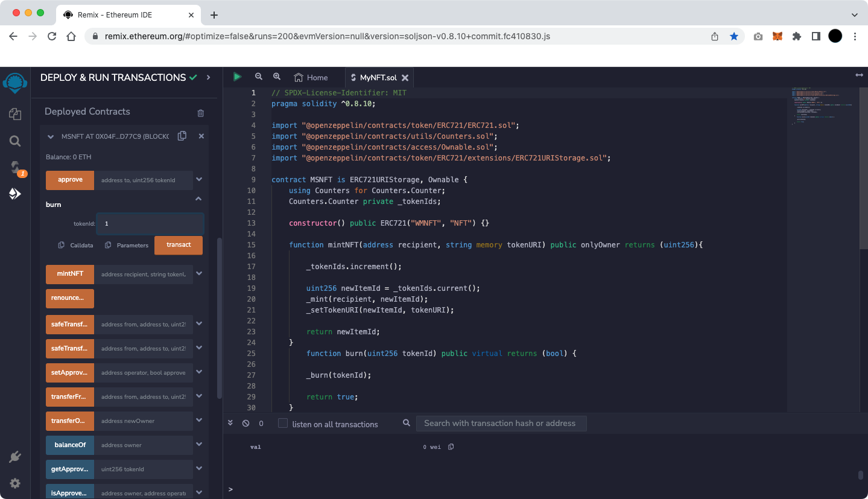The image size is (868, 499).
Task: Collapse the burn function panel
Action: click(x=198, y=199)
